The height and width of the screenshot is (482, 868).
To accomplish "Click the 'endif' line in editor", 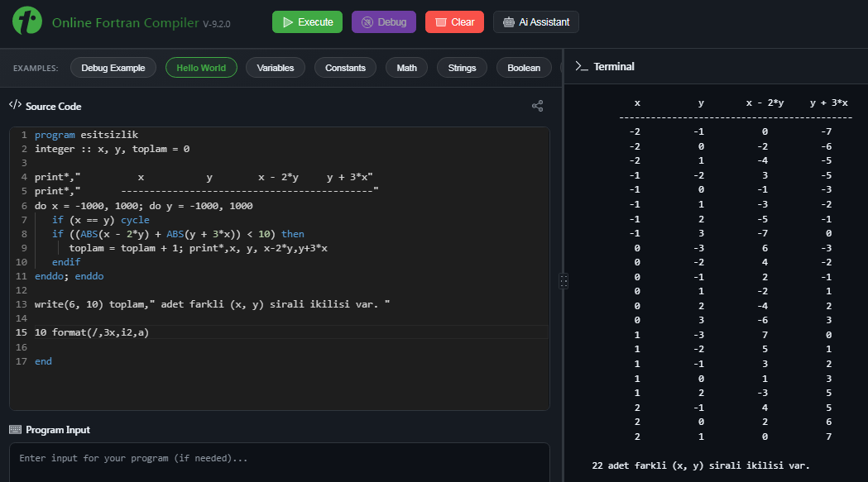I will point(66,262).
